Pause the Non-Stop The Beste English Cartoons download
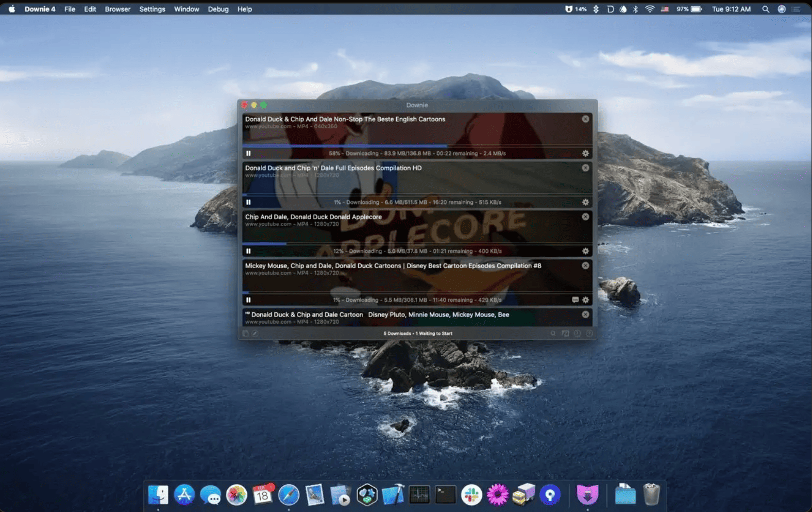The image size is (812, 512). click(248, 153)
